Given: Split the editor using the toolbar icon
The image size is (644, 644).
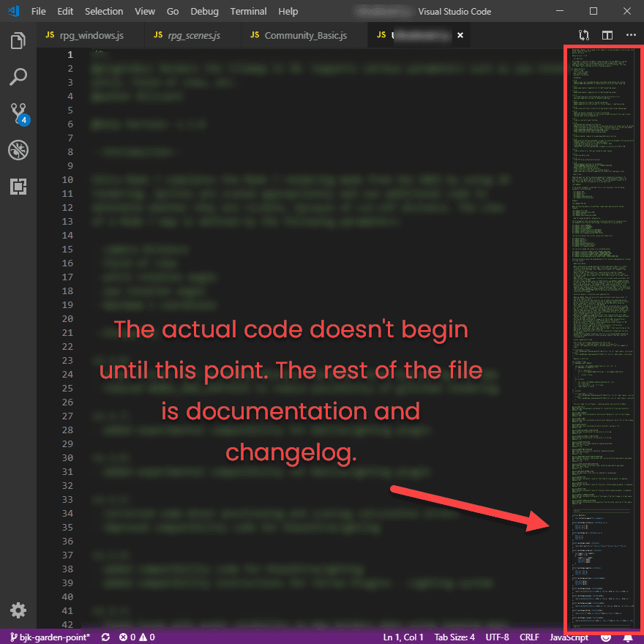Looking at the screenshot, I should point(609,35).
